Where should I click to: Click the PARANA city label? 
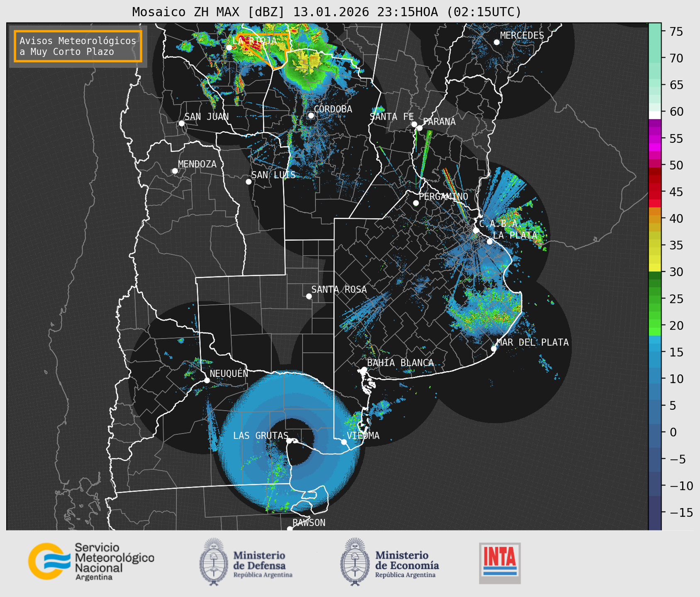439,122
